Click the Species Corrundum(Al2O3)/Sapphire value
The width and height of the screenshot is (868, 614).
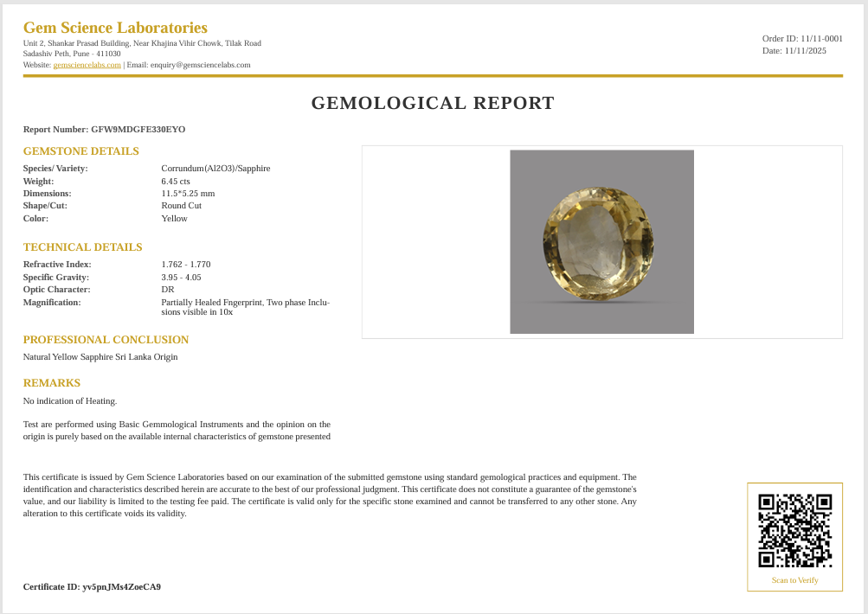215,169
